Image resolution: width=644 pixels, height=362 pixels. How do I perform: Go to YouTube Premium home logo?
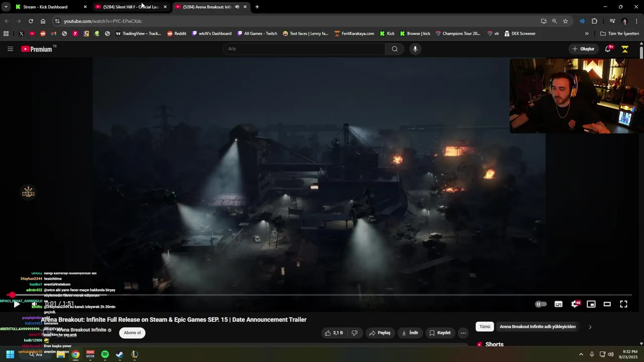pyautogui.click(x=36, y=49)
